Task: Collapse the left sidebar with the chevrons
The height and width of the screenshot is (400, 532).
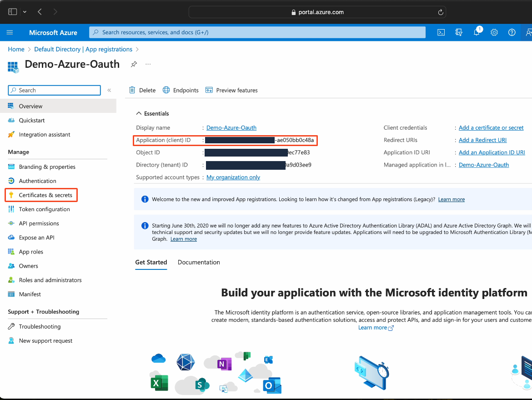Action: coord(109,90)
